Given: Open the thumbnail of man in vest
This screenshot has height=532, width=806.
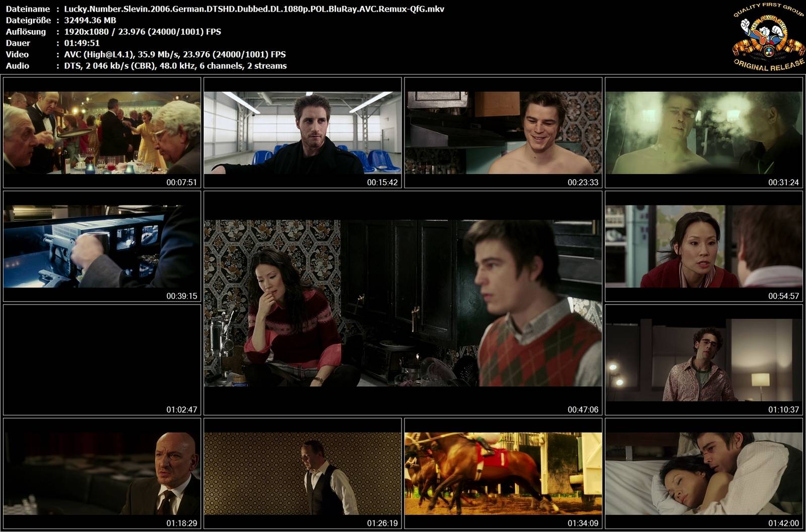Looking at the screenshot, I should [302, 474].
